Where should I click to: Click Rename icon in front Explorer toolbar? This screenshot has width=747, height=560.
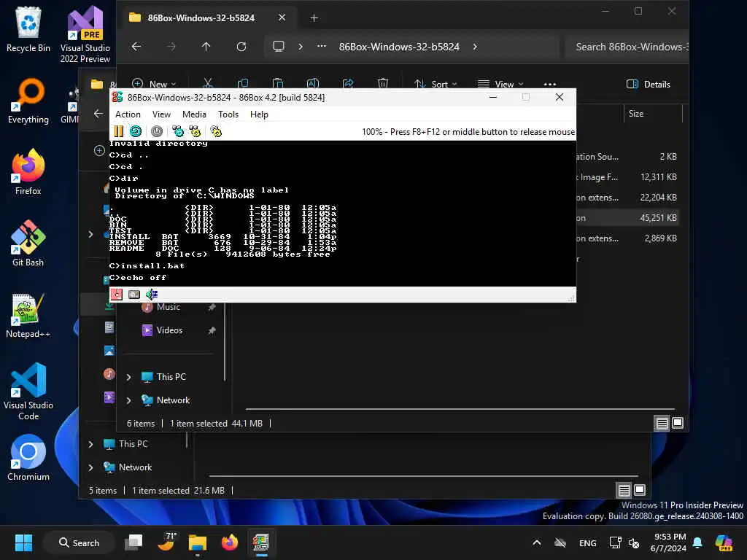click(x=313, y=83)
